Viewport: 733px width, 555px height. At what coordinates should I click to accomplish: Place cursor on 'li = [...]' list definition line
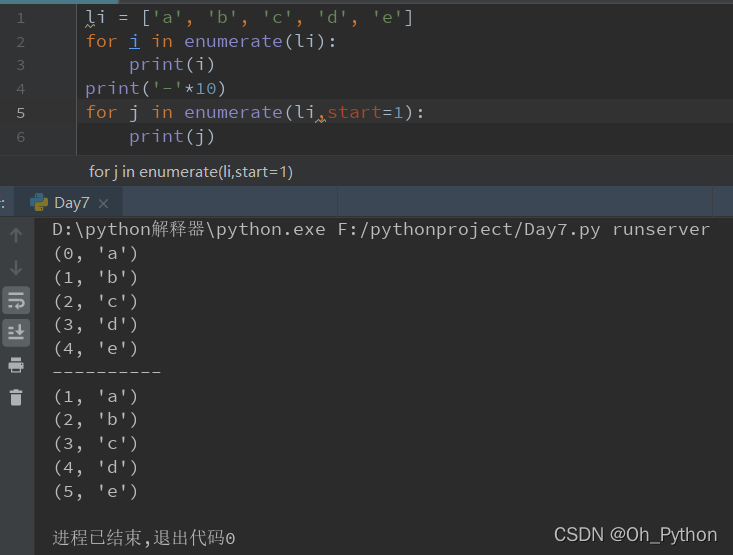point(249,18)
